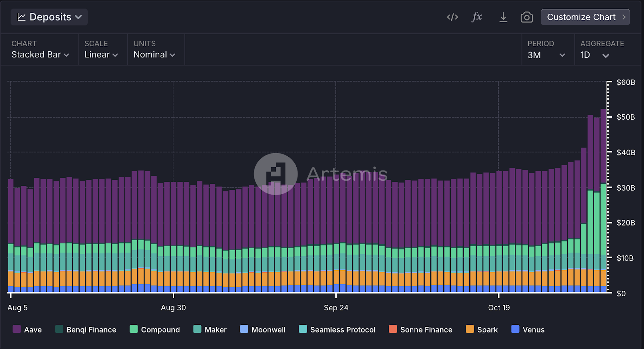Screen dimensions: 644x349
Task: Click the tallest rightmost stacked bar
Action: point(603,200)
